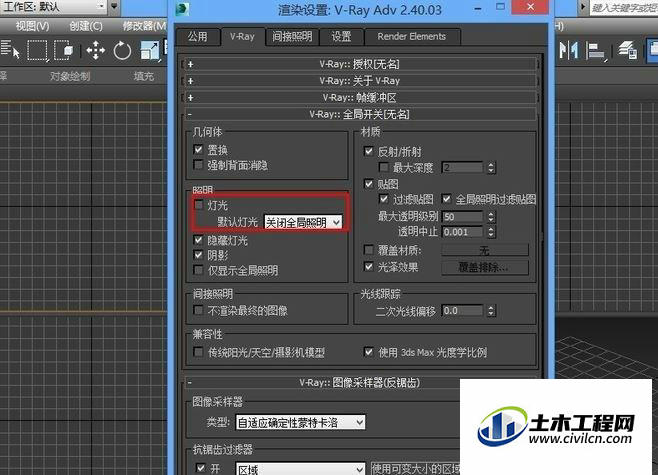Viewport: 658px width, 475px height.
Task: Activate the Select and Scale tool
Action: click(x=150, y=50)
